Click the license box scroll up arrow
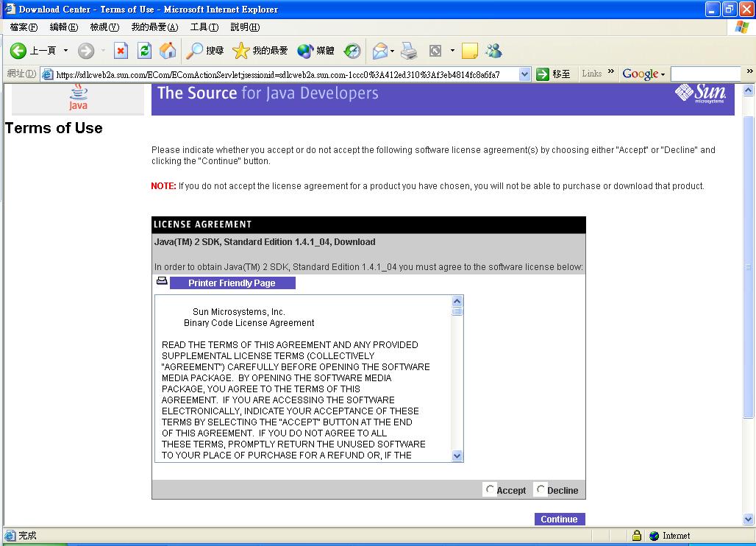The width and height of the screenshot is (756, 546). (x=457, y=301)
